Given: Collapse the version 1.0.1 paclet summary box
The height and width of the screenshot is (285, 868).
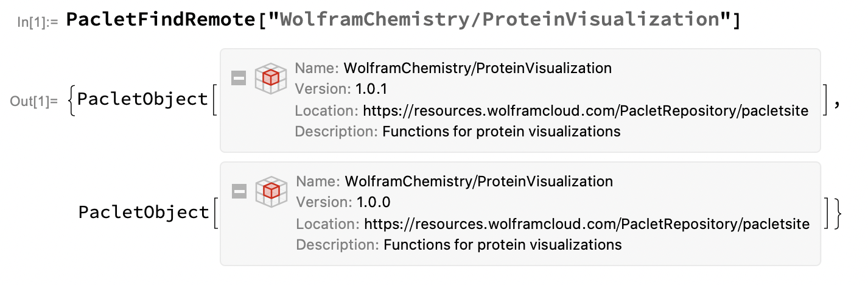Looking at the screenshot, I should point(238,79).
